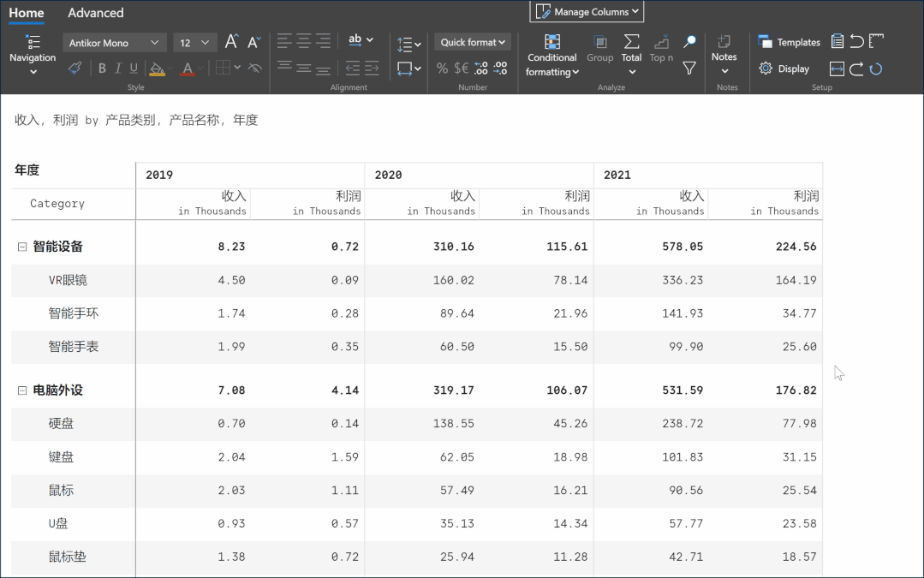Open the row height spacing dropdown
This screenshot has width=924, height=578.
(x=409, y=45)
